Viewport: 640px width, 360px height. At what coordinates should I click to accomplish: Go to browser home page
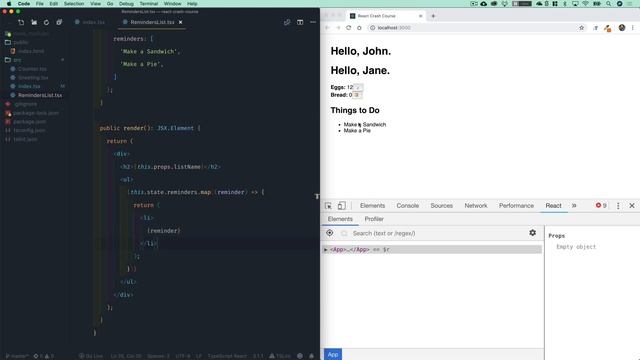pyautogui.click(x=359, y=28)
